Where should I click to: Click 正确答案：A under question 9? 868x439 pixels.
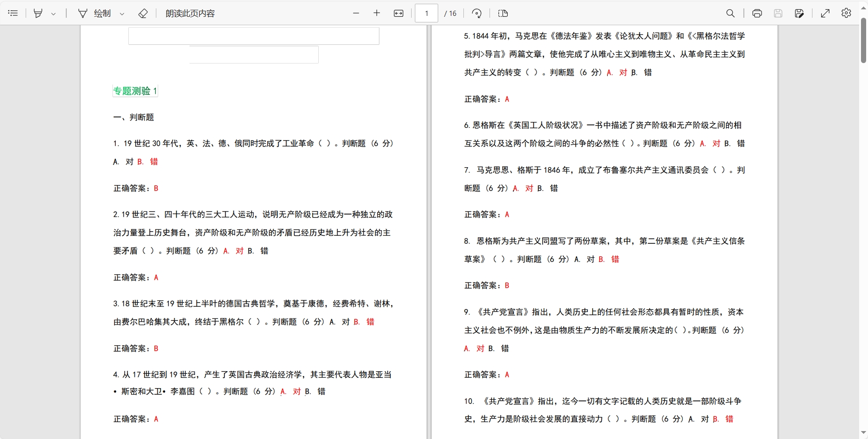coord(487,375)
